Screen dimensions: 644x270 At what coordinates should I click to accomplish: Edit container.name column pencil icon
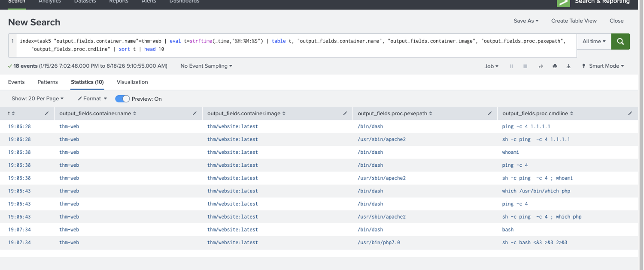(x=194, y=114)
